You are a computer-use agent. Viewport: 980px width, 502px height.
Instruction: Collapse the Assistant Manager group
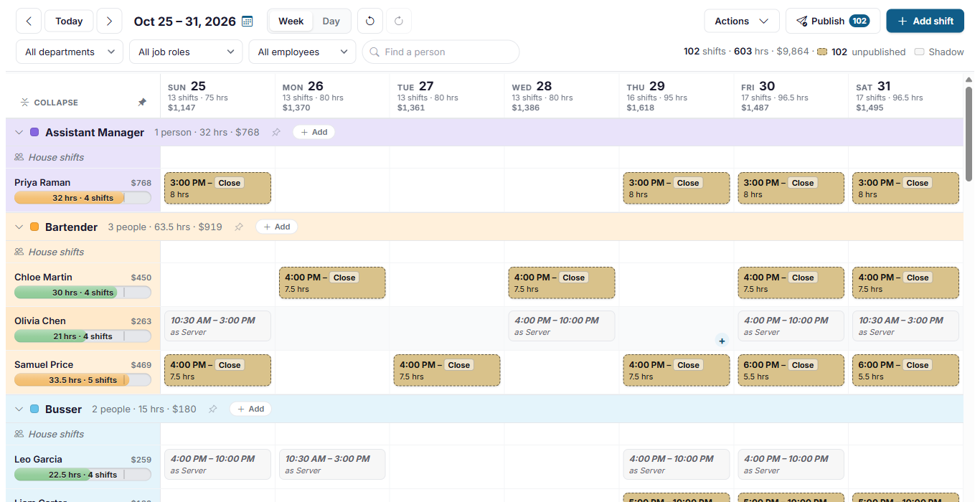click(x=19, y=132)
